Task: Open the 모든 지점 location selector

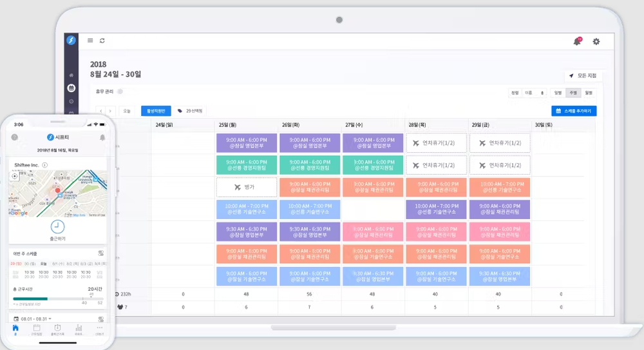Action: tap(583, 75)
